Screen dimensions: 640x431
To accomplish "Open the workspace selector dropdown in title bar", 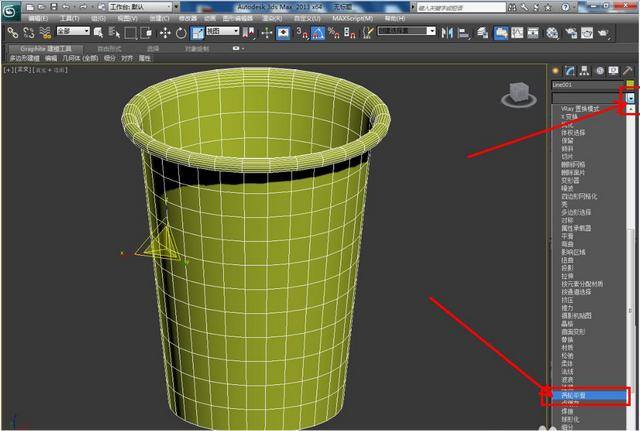I will 140,7.
